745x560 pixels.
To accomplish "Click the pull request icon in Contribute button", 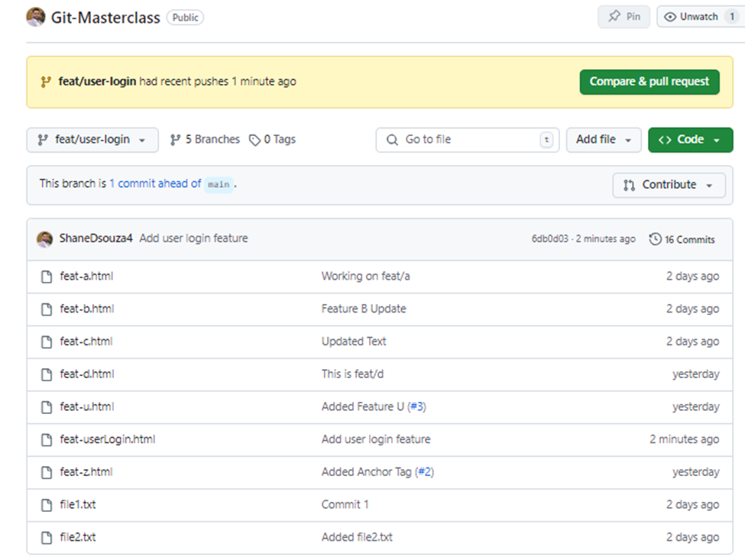I will tap(629, 185).
